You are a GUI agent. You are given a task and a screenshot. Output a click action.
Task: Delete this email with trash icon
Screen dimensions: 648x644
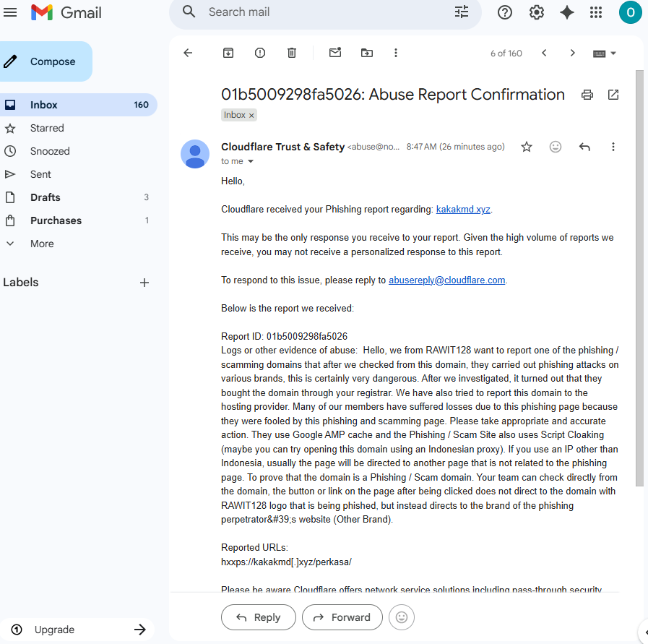point(292,53)
